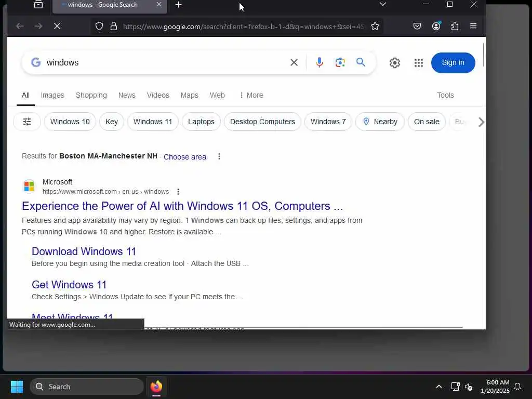The image size is (532, 399).
Task: Click the microsoft.com breadcrumb URL
Action: coord(105,192)
